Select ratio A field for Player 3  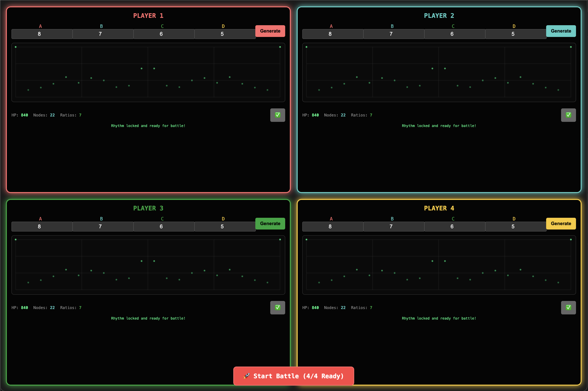[42, 226]
